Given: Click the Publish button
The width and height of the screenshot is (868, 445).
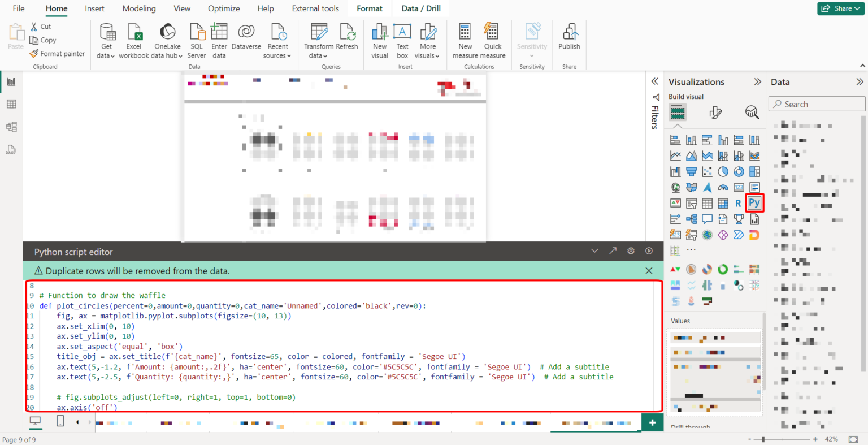Looking at the screenshot, I should point(569,40).
